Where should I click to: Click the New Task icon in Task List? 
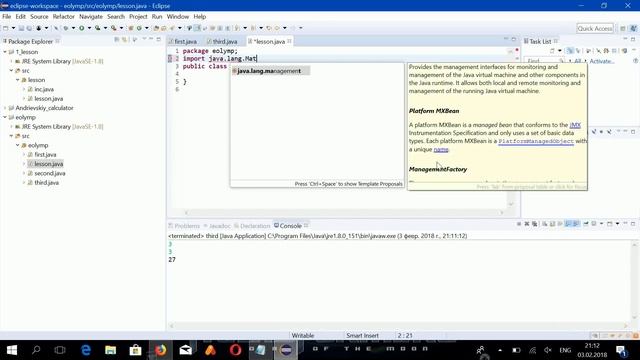pyautogui.click(x=552, y=51)
